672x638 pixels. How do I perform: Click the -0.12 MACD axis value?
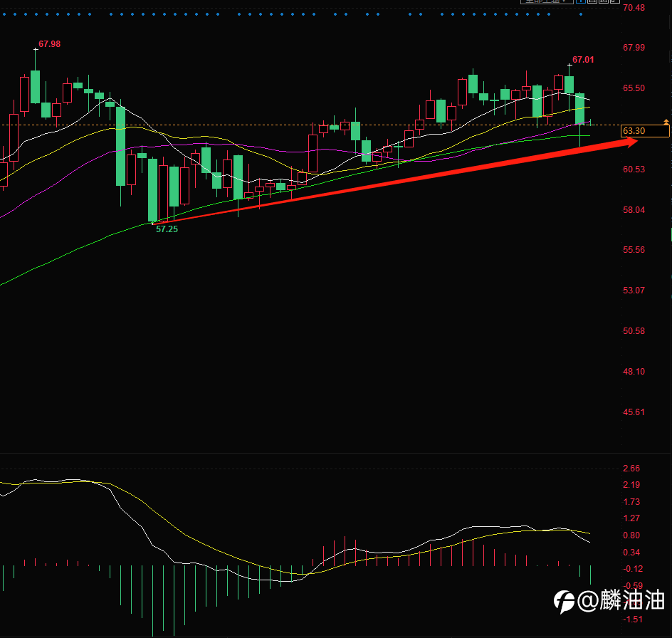coord(633,568)
